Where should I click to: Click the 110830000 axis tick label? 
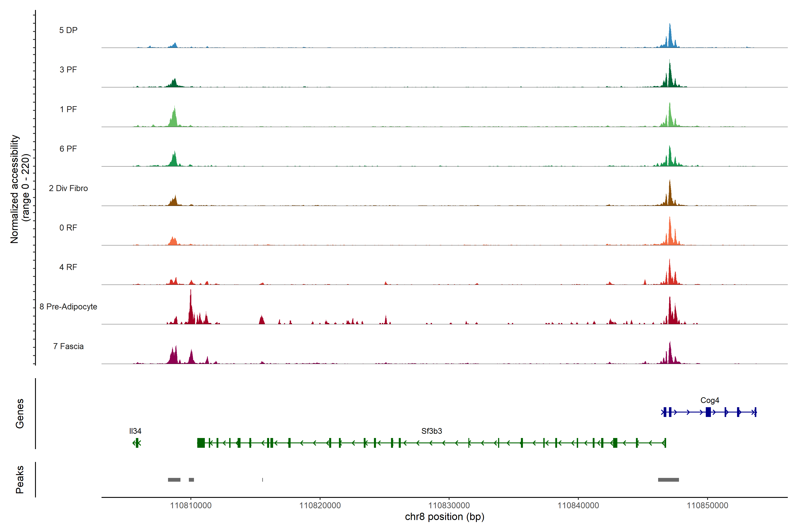449,506
